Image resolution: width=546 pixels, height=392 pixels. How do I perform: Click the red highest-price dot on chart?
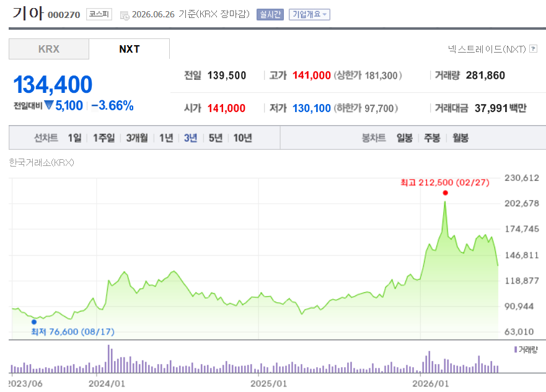[445, 193]
